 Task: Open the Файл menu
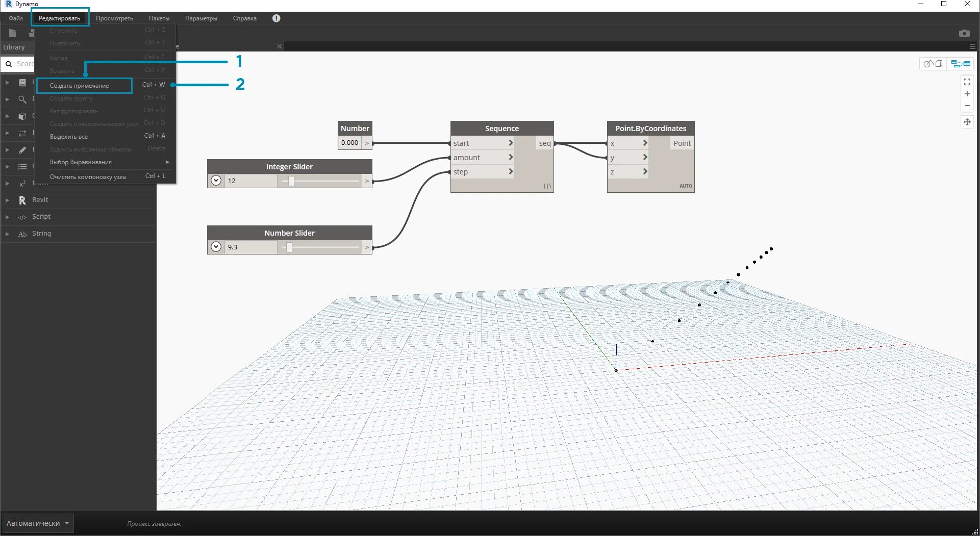[x=16, y=18]
